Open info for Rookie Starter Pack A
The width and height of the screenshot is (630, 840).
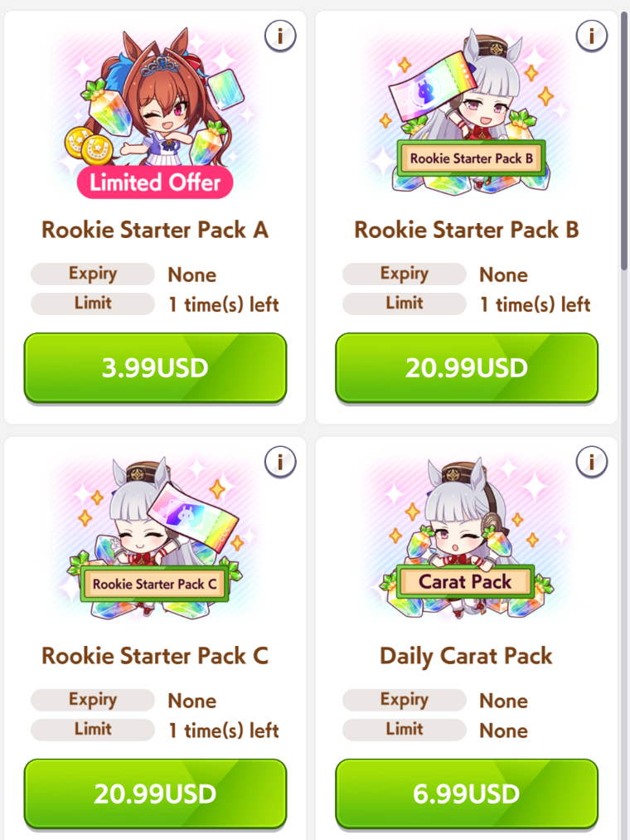280,36
